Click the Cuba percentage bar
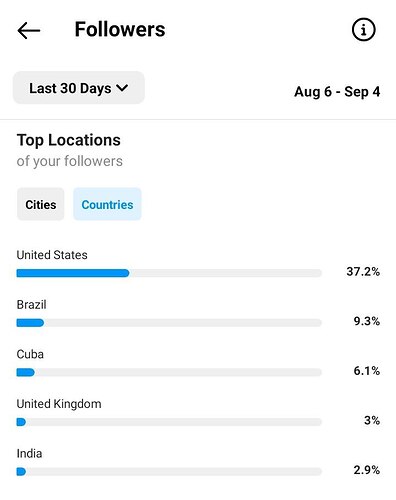Viewport: 396px width, 500px height. click(169, 372)
